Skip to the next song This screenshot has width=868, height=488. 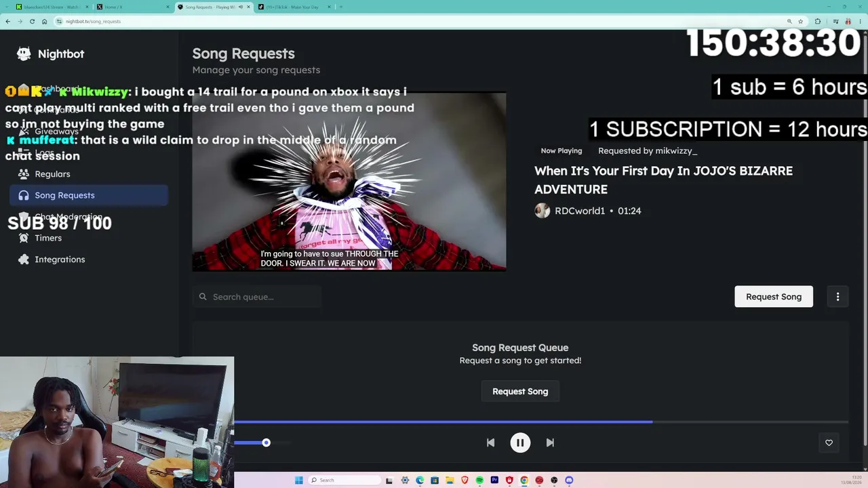550,443
